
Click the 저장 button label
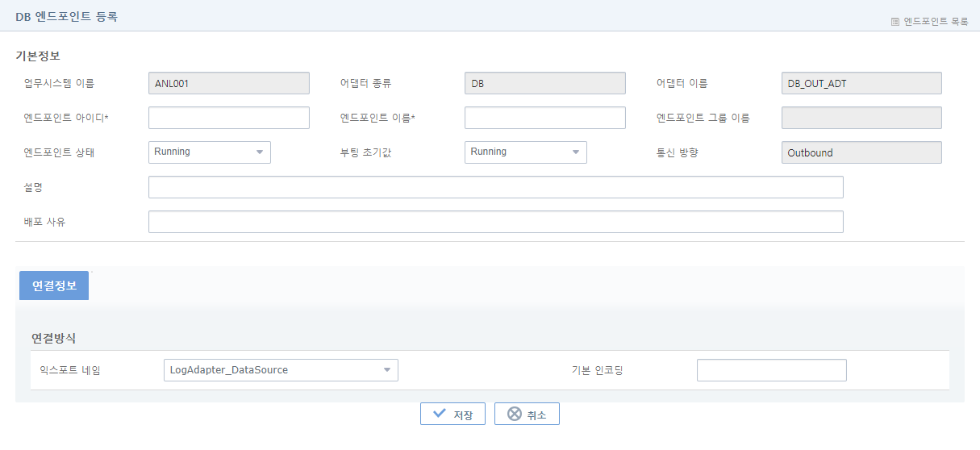pos(463,415)
